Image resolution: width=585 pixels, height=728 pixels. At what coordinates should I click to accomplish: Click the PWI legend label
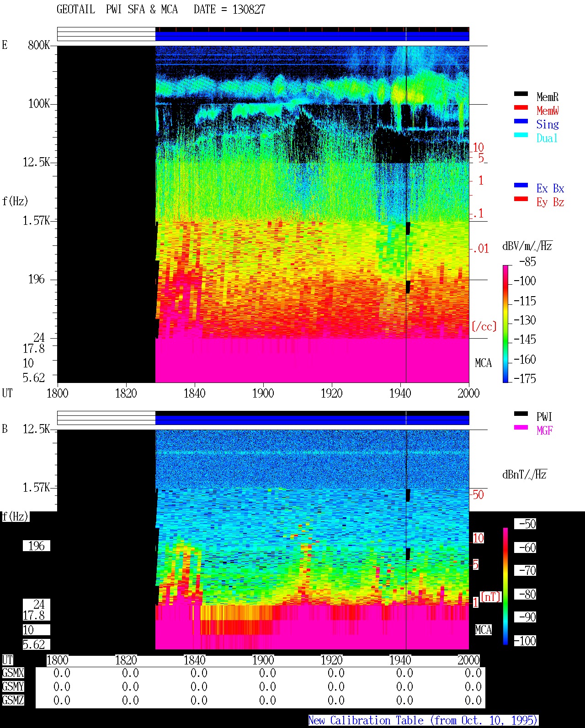click(544, 417)
